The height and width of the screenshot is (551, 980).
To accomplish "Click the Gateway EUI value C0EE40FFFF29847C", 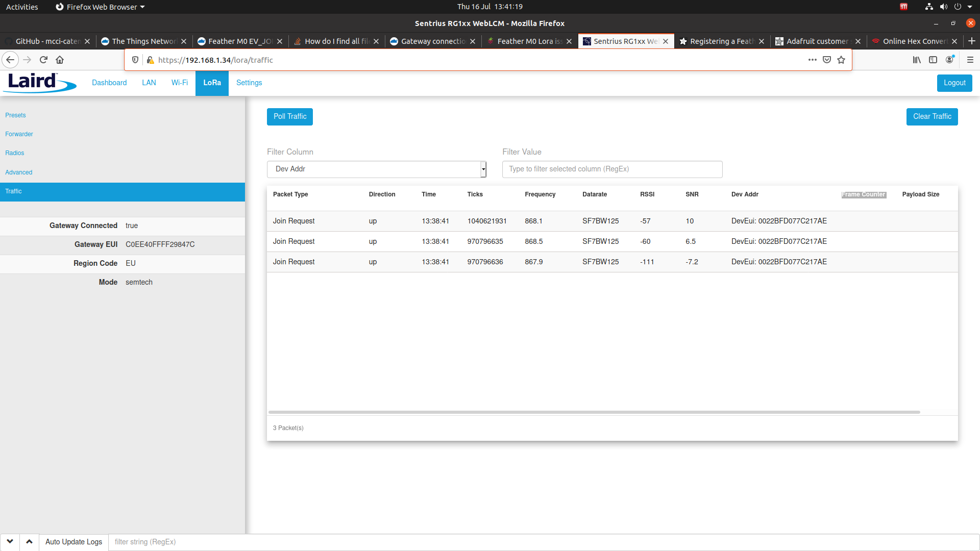I will (x=160, y=244).
